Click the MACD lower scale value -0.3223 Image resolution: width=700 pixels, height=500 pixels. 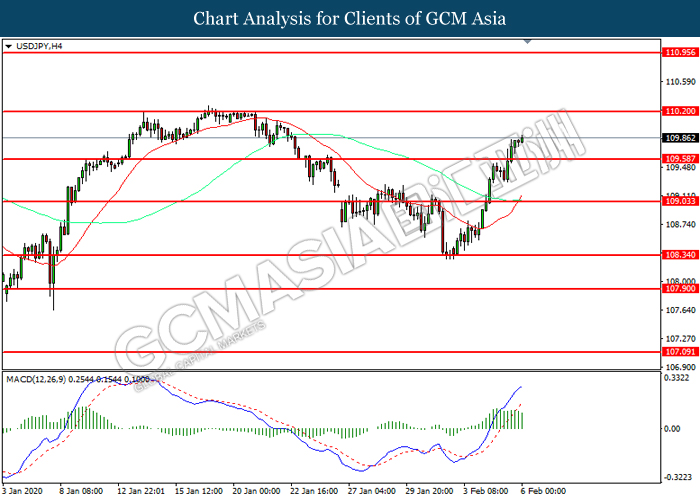tap(679, 477)
